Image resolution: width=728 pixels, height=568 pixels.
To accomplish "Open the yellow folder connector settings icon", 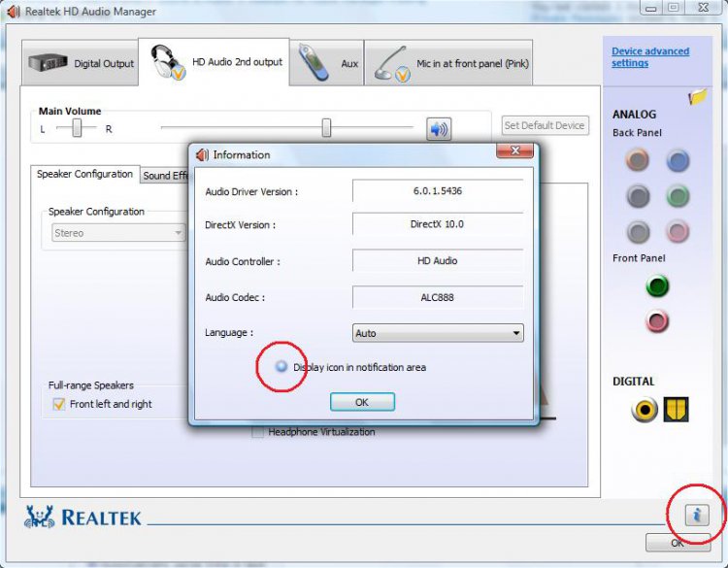I will (x=697, y=96).
